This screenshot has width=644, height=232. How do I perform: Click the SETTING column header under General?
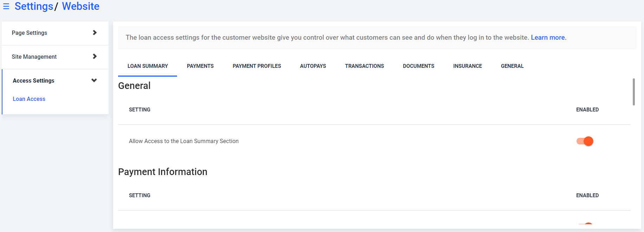coord(139,110)
